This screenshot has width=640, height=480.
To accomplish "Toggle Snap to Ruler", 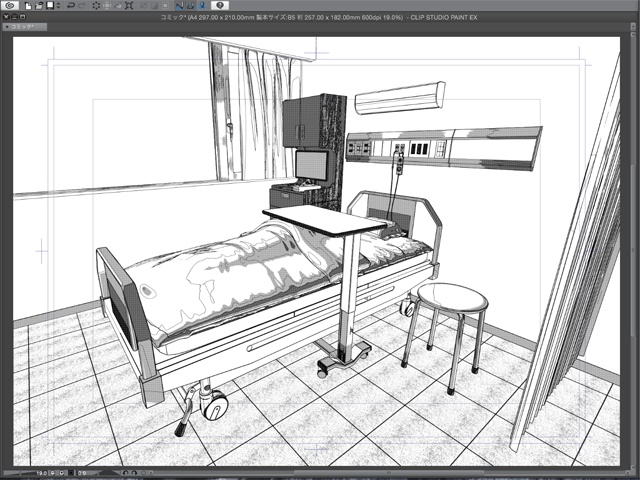I will pyautogui.click(x=179, y=6).
